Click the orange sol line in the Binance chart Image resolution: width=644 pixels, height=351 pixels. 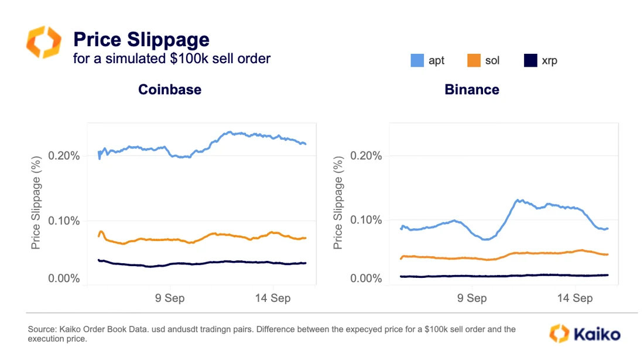pos(527,253)
